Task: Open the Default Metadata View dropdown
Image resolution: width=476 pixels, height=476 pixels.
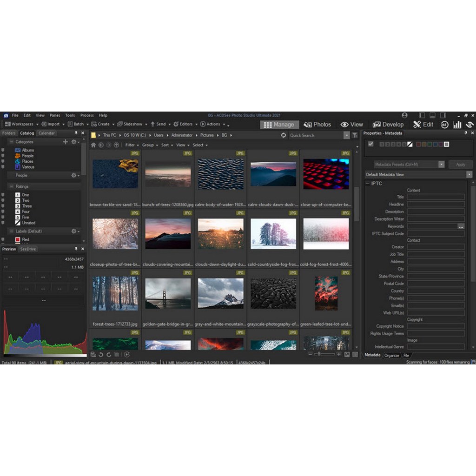Action: tap(469, 174)
